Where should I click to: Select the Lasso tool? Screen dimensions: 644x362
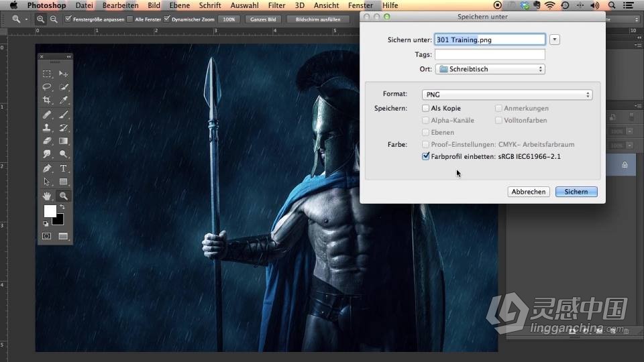point(47,87)
